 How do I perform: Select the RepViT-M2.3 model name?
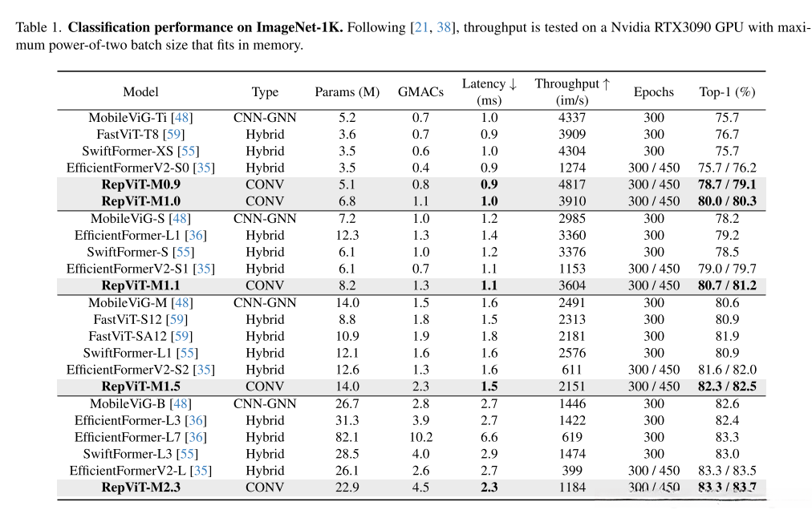coord(141,488)
